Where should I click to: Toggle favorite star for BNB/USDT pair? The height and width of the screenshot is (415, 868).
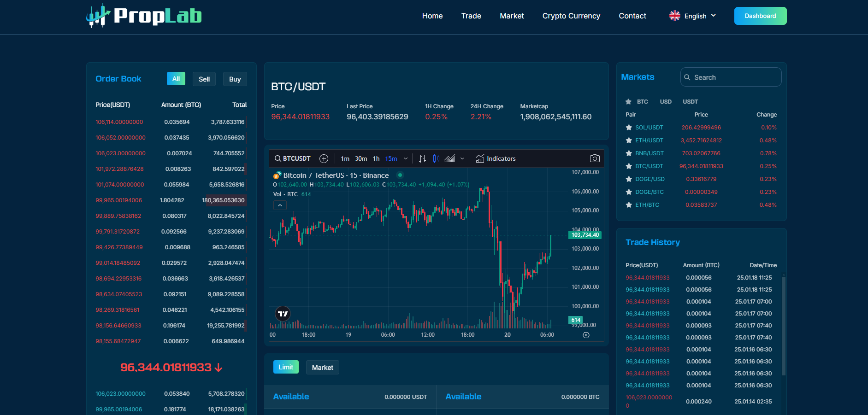(x=628, y=153)
